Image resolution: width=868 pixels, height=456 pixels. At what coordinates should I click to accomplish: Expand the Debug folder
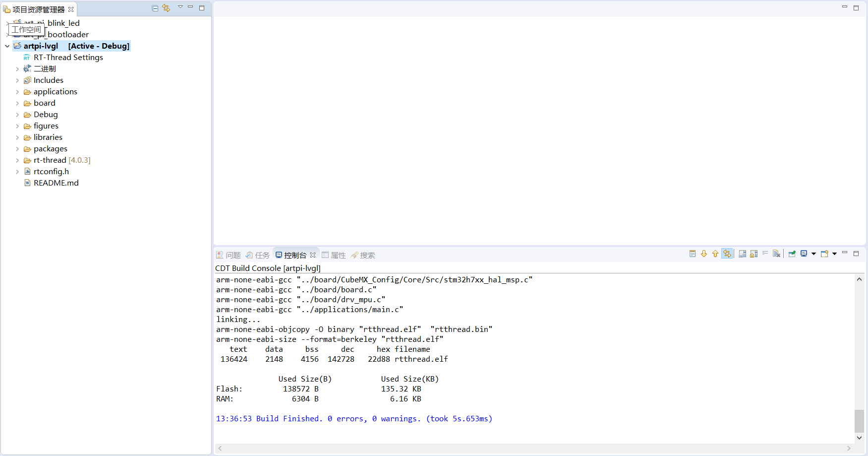point(17,115)
